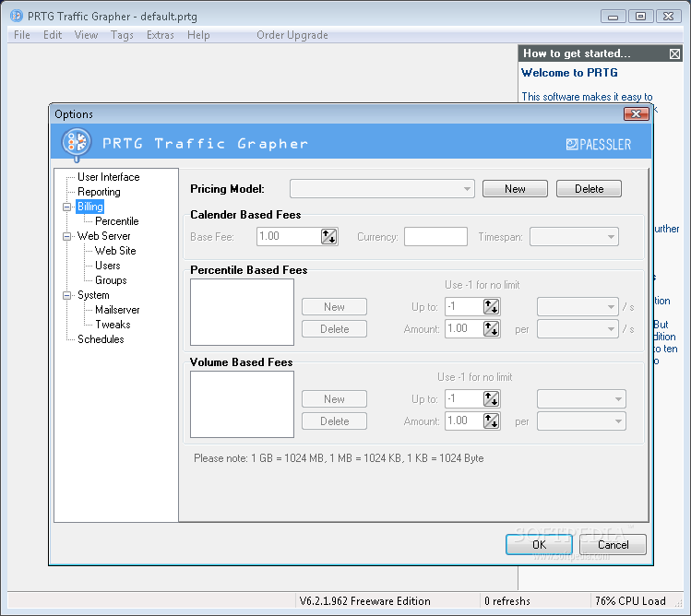
Task: Click New under Volume Based Fees
Action: point(334,398)
